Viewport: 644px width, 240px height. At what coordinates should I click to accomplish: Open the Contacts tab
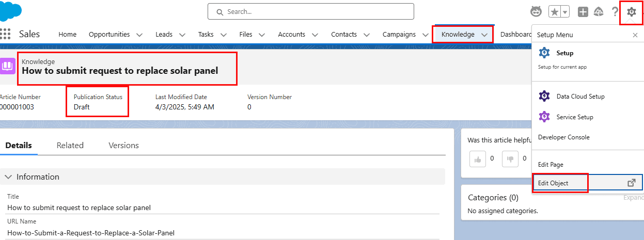[344, 34]
